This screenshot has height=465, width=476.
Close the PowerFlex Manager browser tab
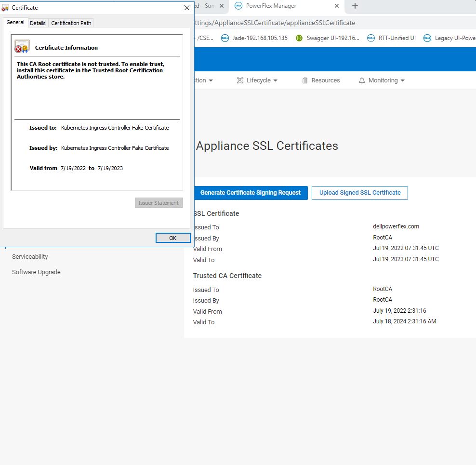point(337,6)
